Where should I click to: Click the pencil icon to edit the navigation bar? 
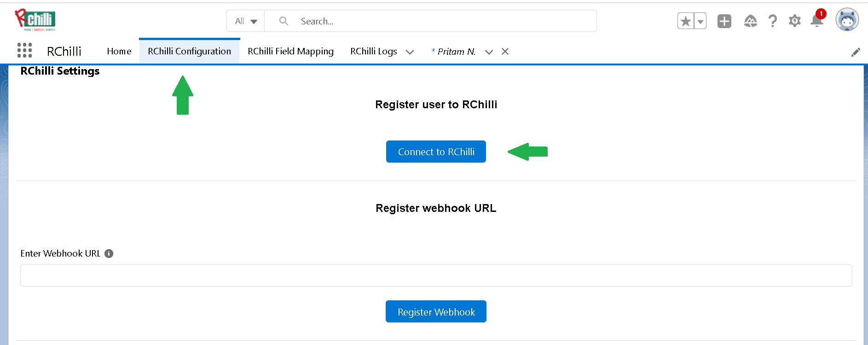pyautogui.click(x=856, y=52)
